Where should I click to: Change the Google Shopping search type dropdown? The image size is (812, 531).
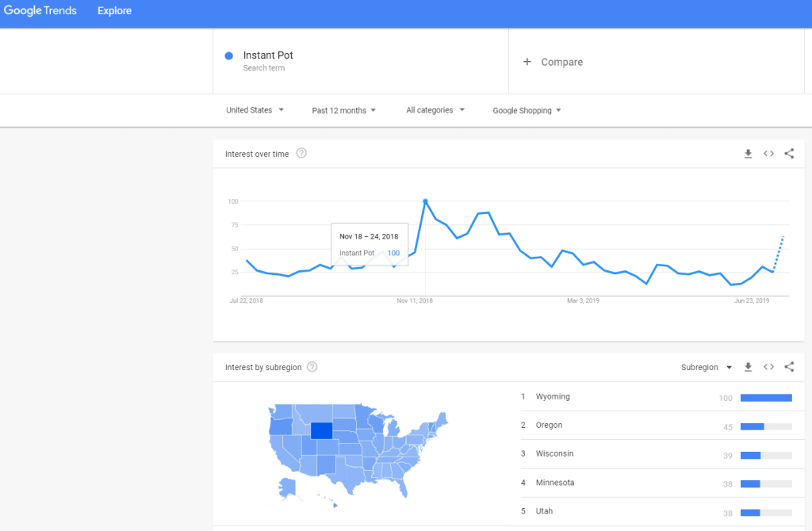pos(527,111)
